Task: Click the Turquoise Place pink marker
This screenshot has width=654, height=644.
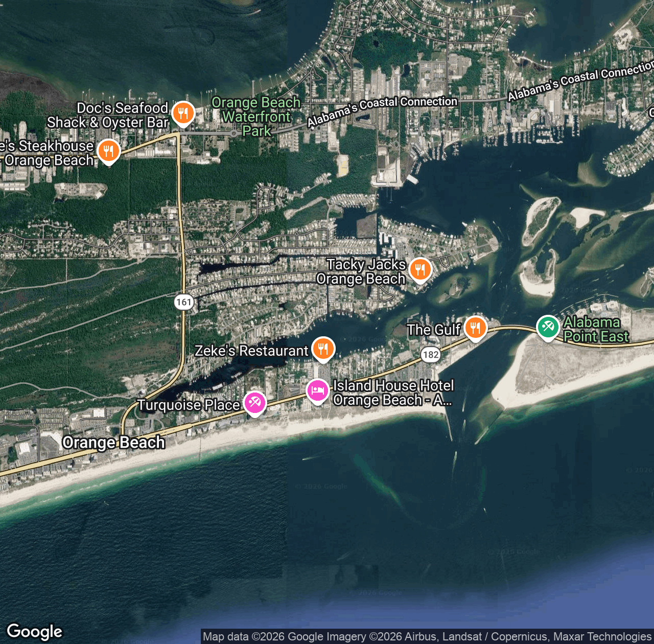Action: click(254, 403)
